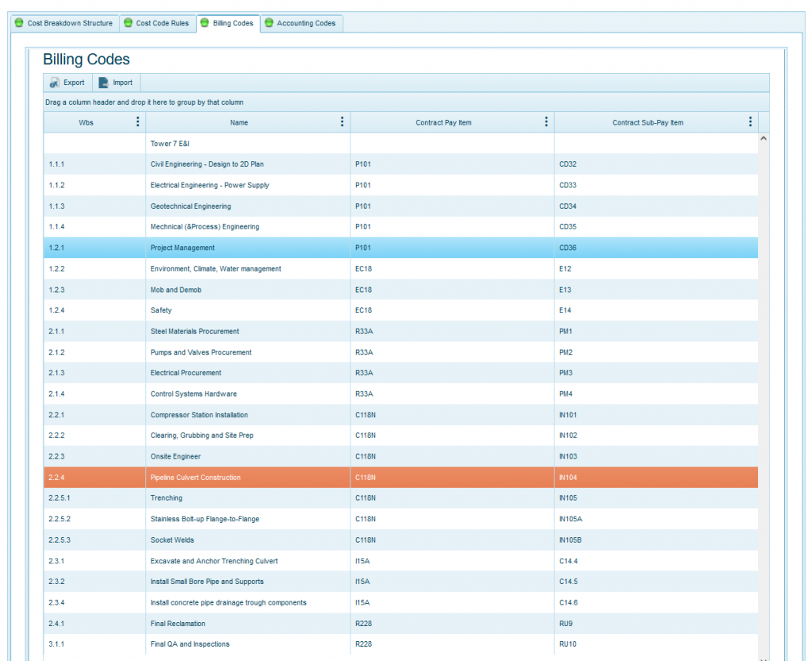The width and height of the screenshot is (812, 661).
Task: Select the Final QA and Inspections row
Action: coord(190,644)
